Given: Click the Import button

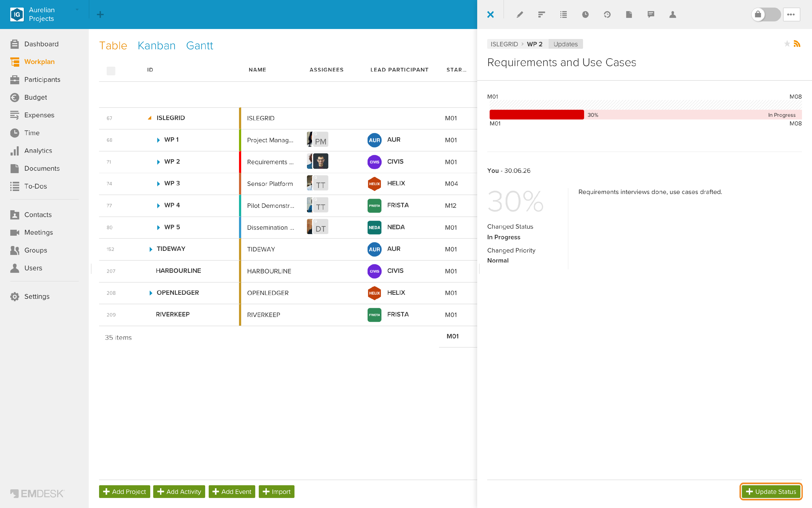Looking at the screenshot, I should (276, 491).
